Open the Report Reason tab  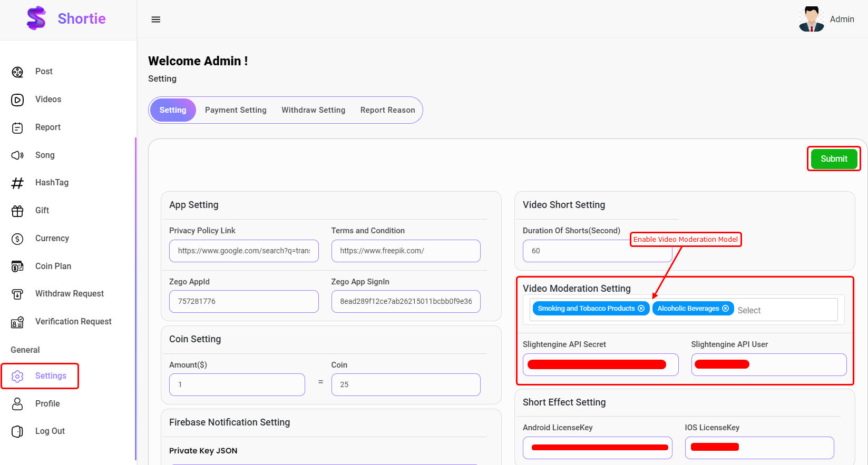pyautogui.click(x=387, y=110)
